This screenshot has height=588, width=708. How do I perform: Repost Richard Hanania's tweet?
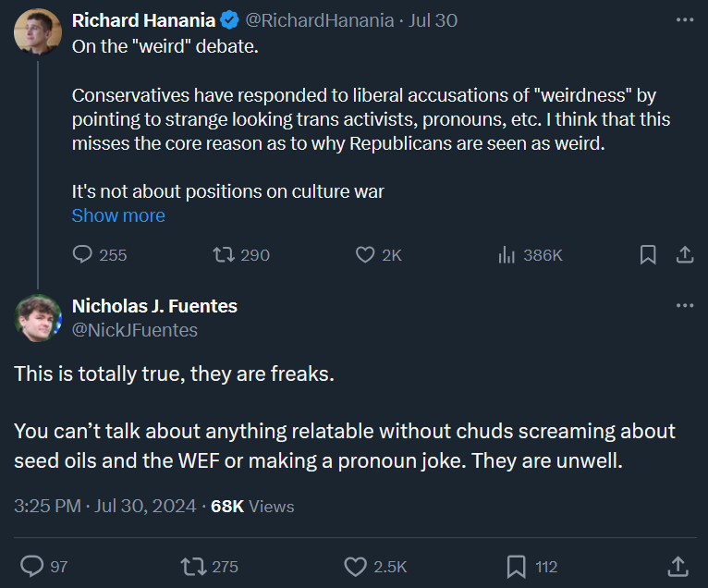(224, 255)
